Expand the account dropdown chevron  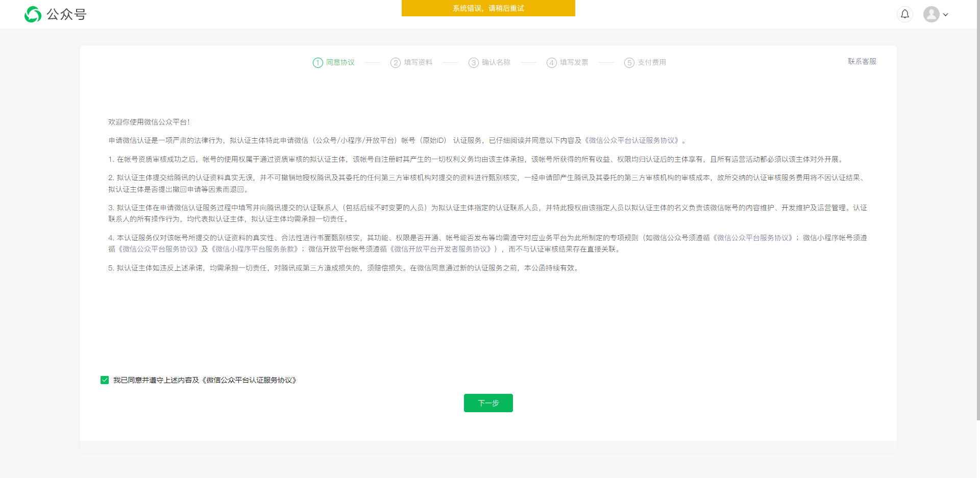(946, 15)
